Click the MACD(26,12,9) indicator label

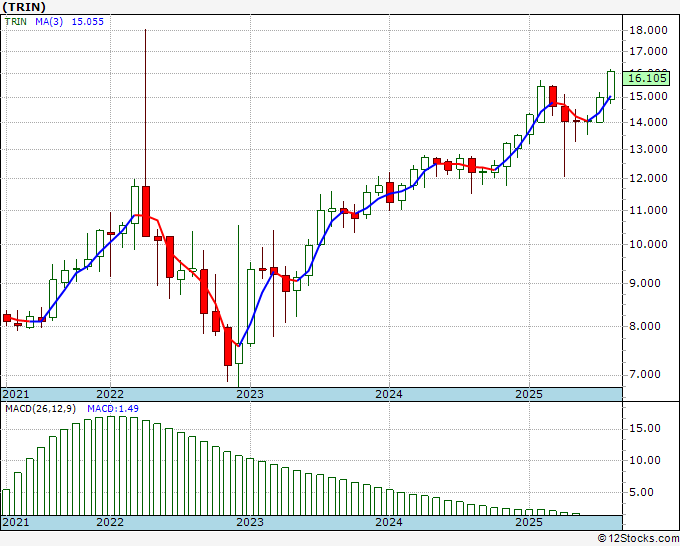tap(40, 409)
